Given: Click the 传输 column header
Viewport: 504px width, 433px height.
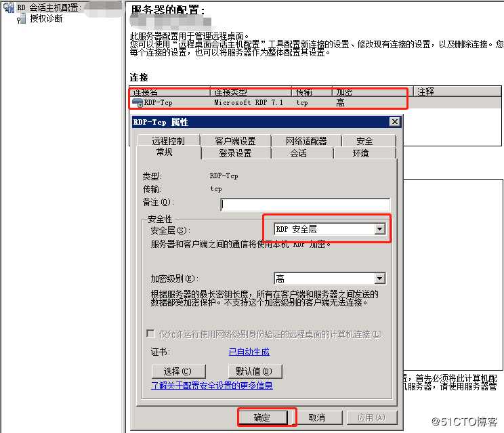Looking at the screenshot, I should pos(312,92).
